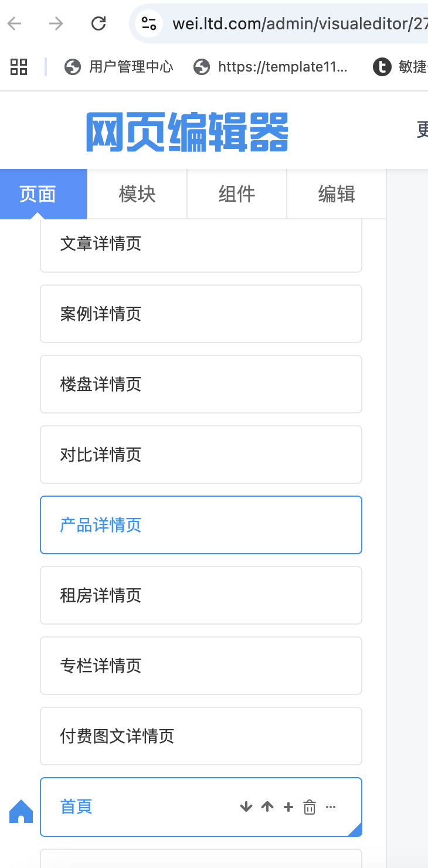Open more options ellipsis on 首頁
Viewport: 428px width, 868px height.
pos(331,807)
